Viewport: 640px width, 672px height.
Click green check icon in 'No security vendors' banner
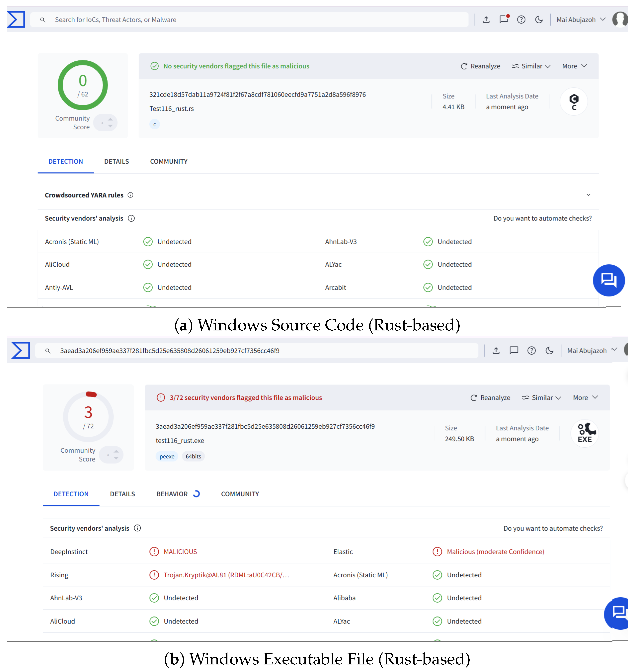click(x=155, y=66)
